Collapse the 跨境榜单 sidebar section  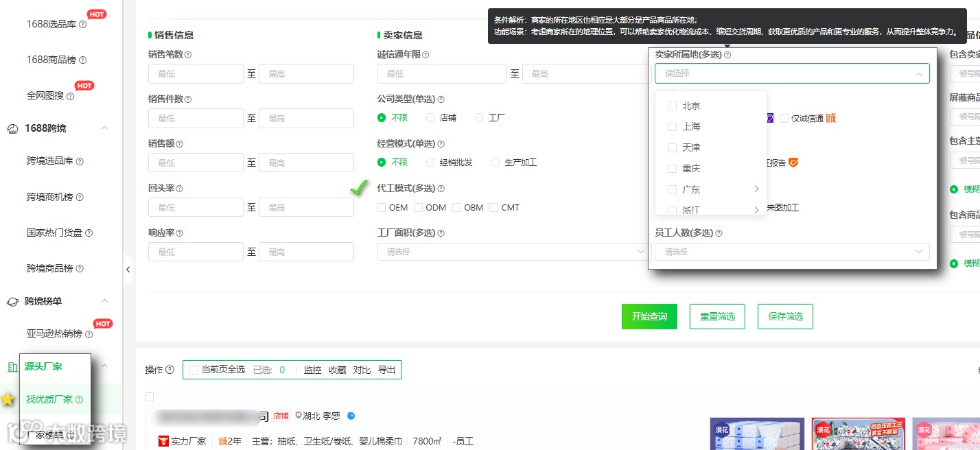[104, 301]
